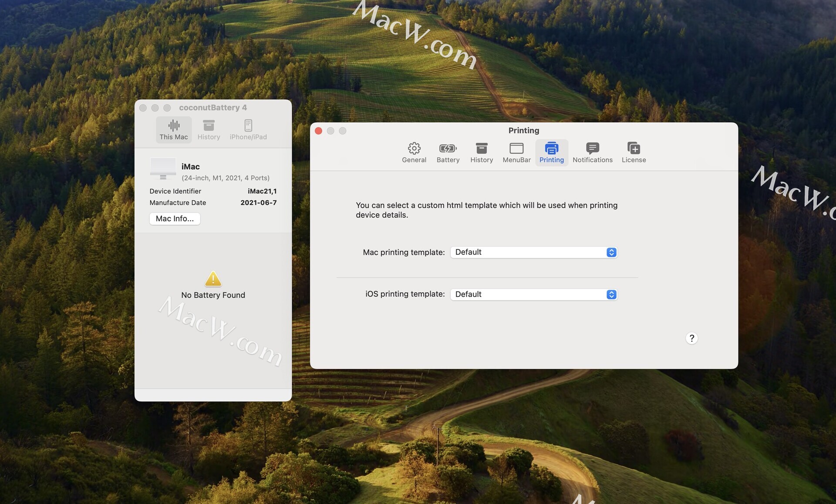Click the coconutBattery 4 window title
The width and height of the screenshot is (836, 504).
212,108
